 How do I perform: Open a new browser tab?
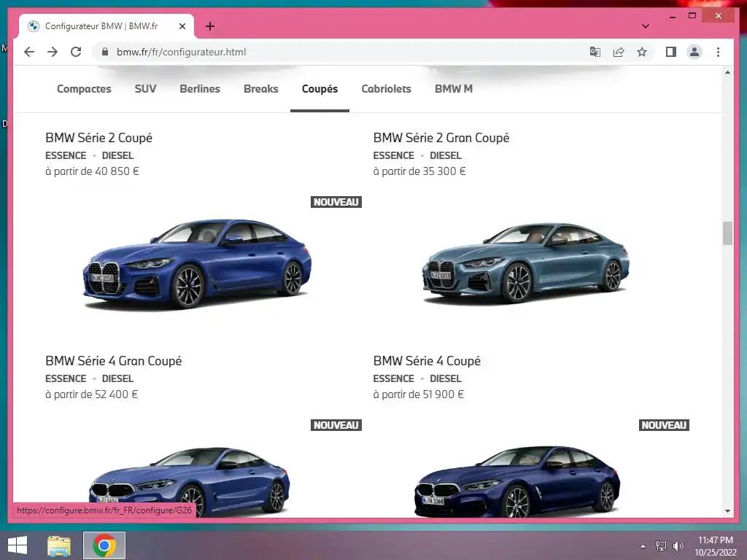pos(209,26)
